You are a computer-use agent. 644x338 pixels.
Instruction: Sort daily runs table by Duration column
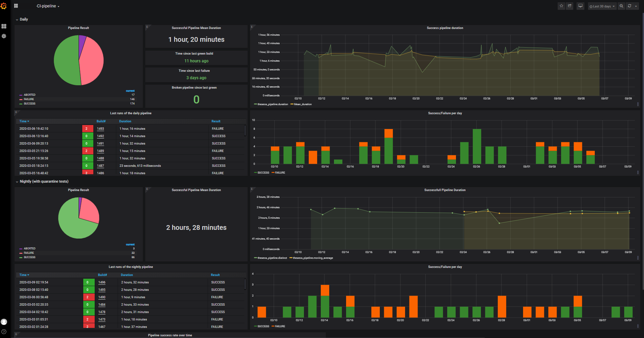tap(125, 121)
